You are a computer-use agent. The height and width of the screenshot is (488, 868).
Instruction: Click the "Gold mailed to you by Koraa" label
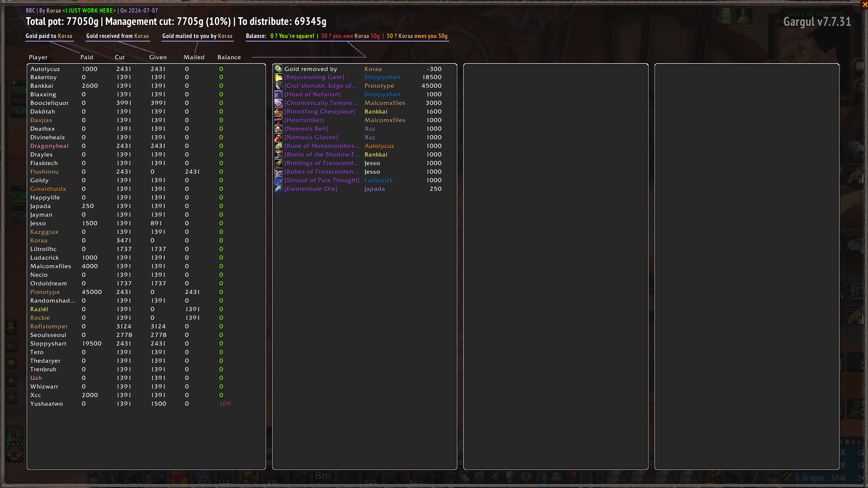pos(197,36)
